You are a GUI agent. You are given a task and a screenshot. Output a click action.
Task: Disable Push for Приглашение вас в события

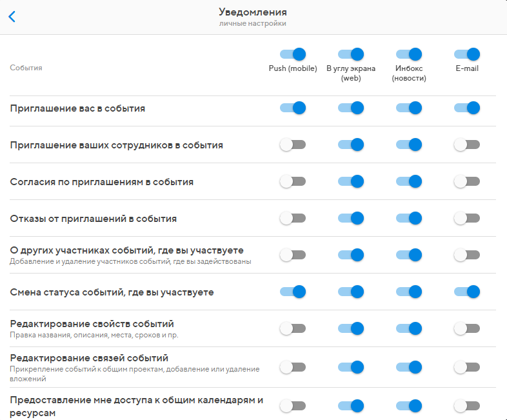click(x=292, y=108)
